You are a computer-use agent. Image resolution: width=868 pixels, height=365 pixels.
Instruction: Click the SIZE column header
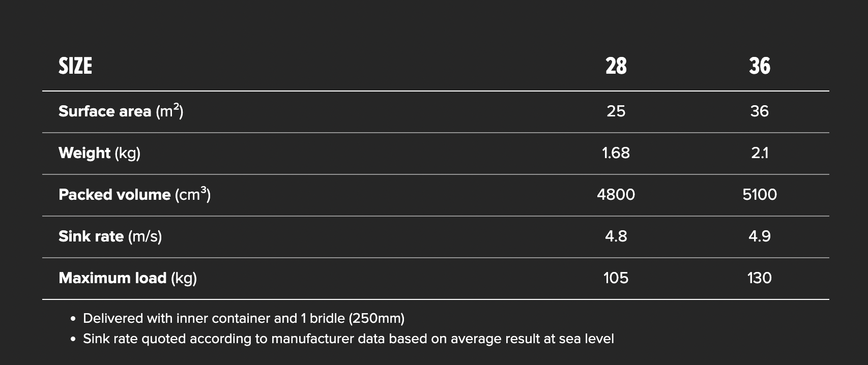(75, 66)
